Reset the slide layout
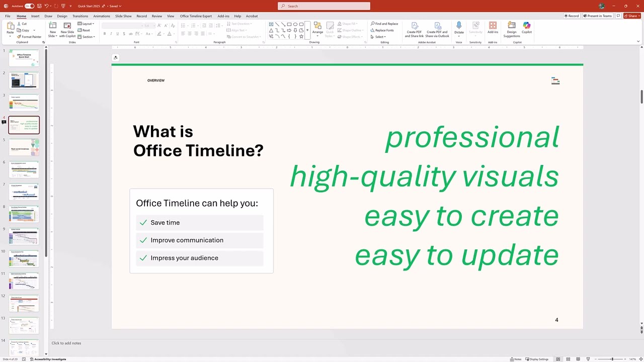The height and width of the screenshot is (362, 644). (84, 30)
